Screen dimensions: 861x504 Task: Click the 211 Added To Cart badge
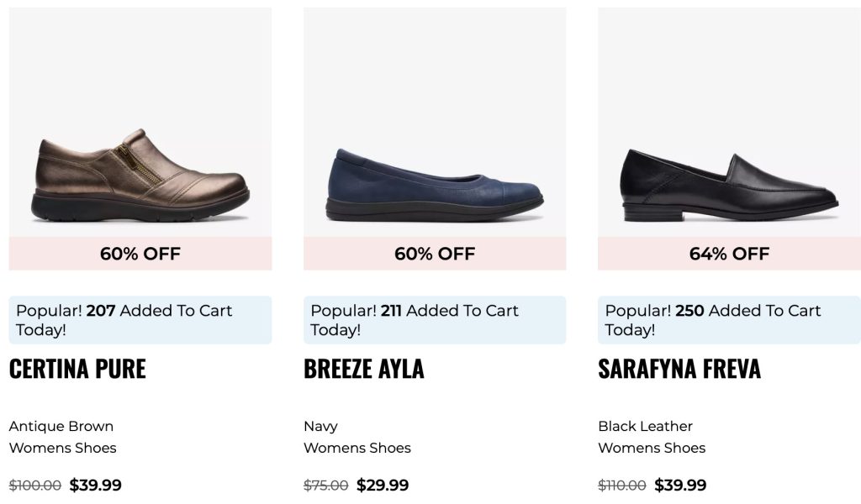435,320
